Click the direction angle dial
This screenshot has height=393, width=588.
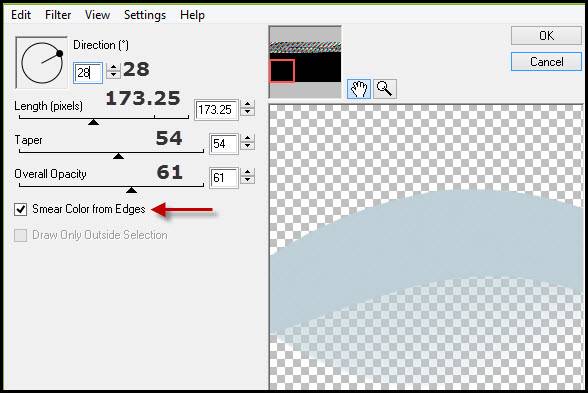coord(41,63)
